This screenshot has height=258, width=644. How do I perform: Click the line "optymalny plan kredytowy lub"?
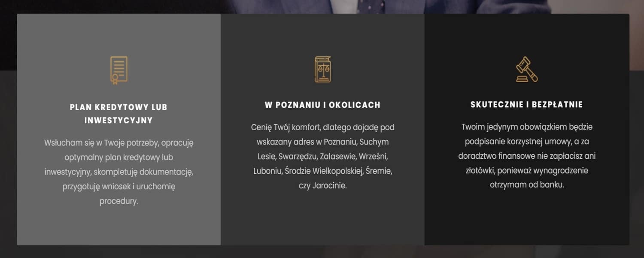point(119,157)
